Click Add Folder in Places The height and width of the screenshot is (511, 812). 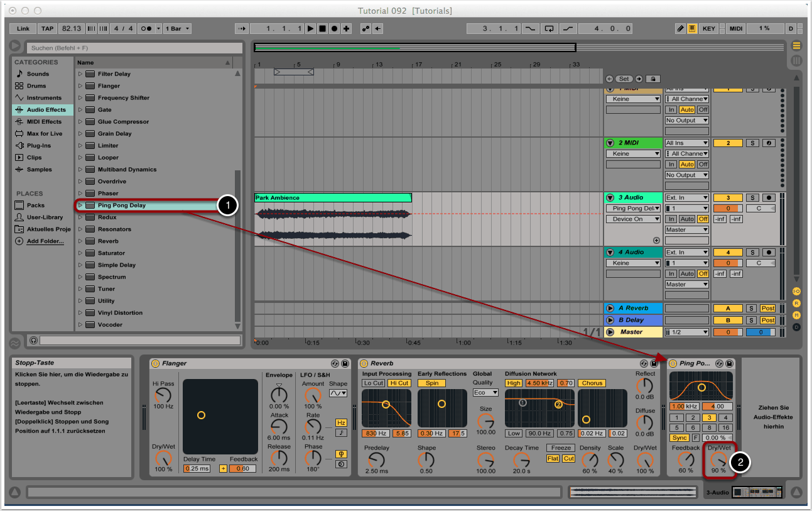click(x=45, y=241)
